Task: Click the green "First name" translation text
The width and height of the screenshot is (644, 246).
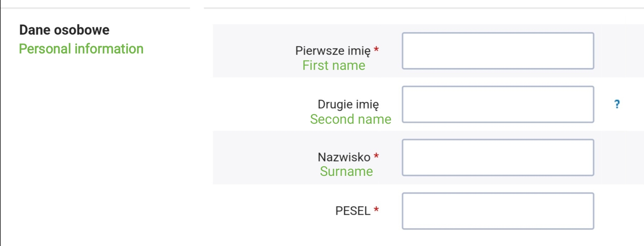Action: 334,66
